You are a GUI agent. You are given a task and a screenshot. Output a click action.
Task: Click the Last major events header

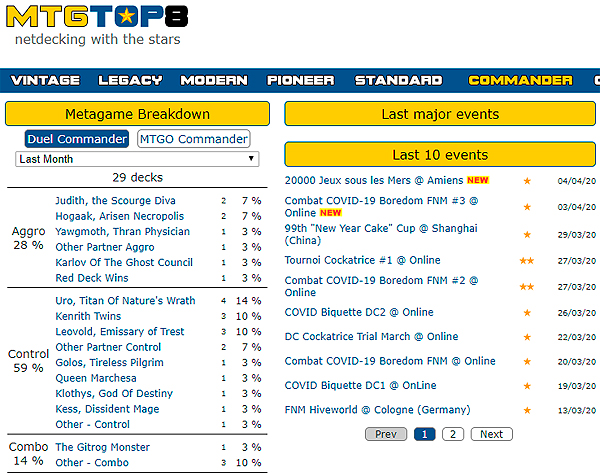[x=440, y=114]
